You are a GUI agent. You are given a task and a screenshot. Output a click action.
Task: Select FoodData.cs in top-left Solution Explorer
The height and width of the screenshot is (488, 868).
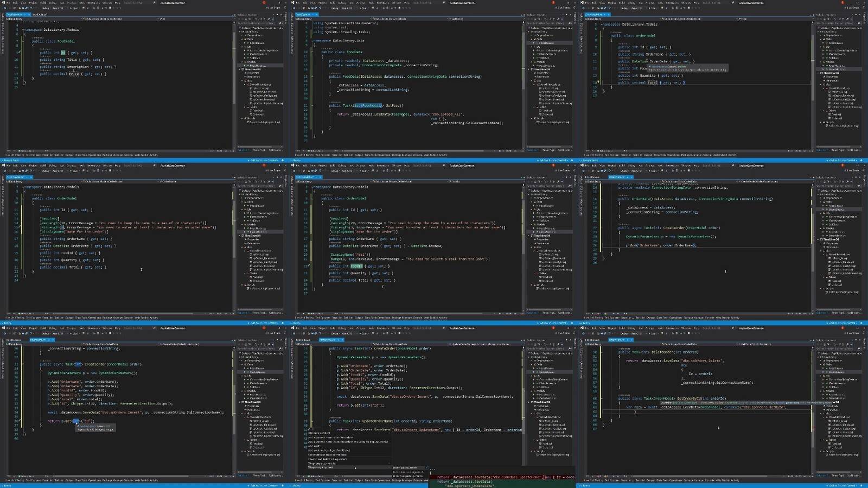(257, 43)
